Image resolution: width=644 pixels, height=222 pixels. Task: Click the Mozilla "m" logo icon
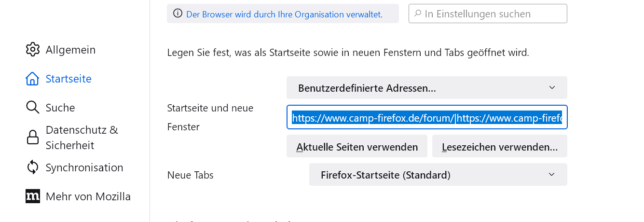(x=32, y=196)
